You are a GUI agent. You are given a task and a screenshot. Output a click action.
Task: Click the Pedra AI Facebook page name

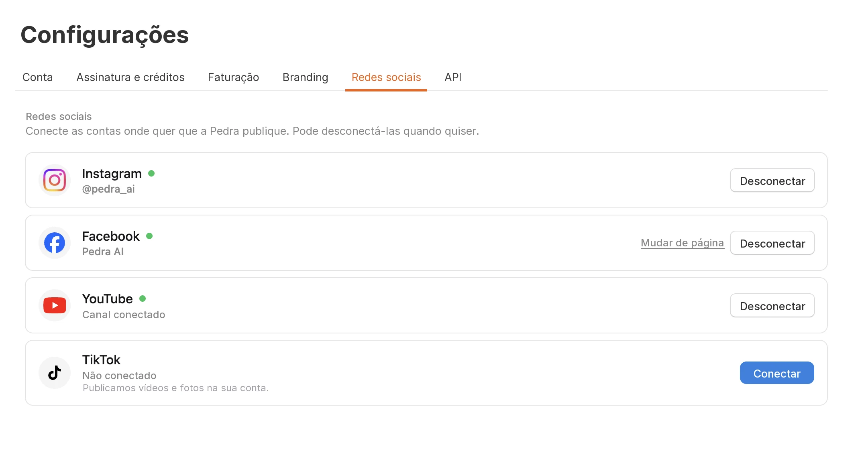pyautogui.click(x=103, y=252)
